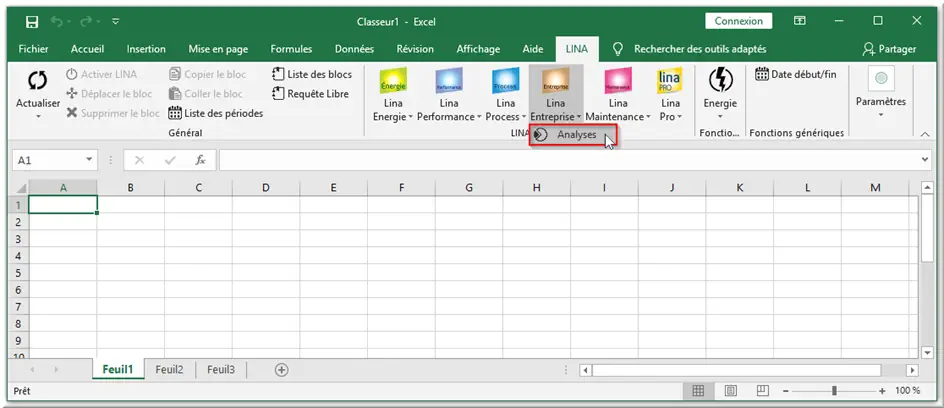This screenshot has height=408, width=944.
Task: Click horizontal scrollbar right arrow
Action: (913, 370)
